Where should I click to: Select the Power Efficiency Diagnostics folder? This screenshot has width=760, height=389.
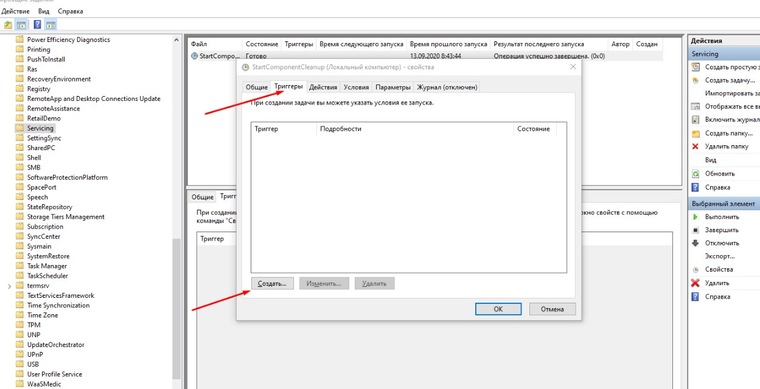[x=68, y=40]
